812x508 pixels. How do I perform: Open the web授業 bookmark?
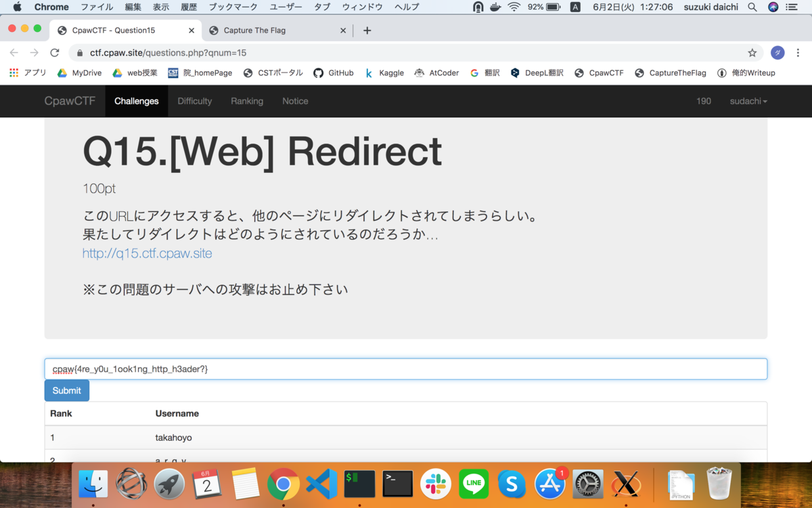tap(135, 73)
